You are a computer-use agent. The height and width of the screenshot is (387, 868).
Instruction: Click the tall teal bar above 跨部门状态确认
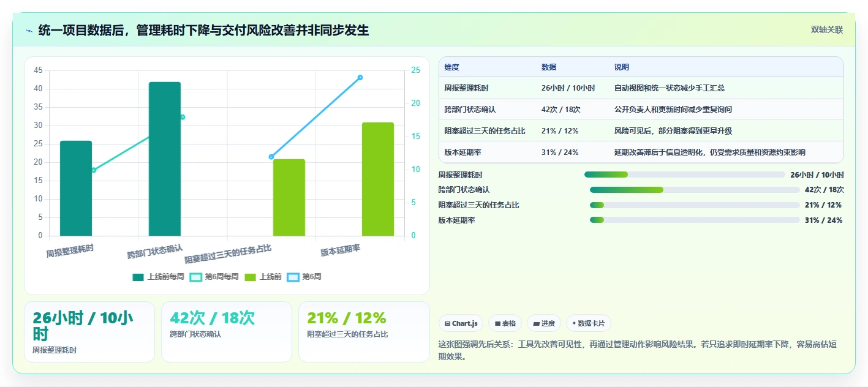pos(165,159)
